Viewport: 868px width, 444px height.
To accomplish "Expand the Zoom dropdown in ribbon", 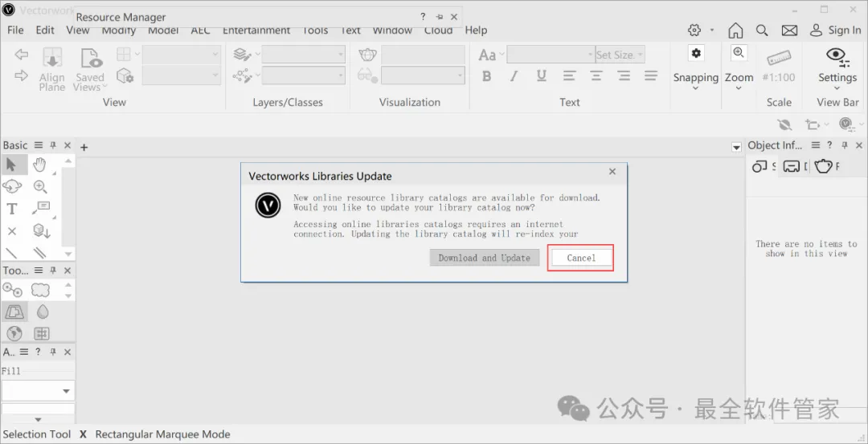I will click(x=739, y=88).
